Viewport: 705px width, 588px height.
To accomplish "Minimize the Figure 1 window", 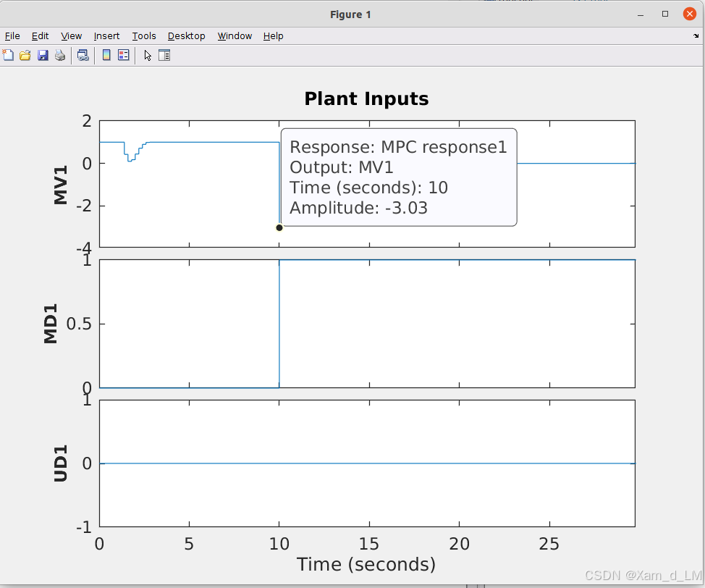I will (x=642, y=13).
